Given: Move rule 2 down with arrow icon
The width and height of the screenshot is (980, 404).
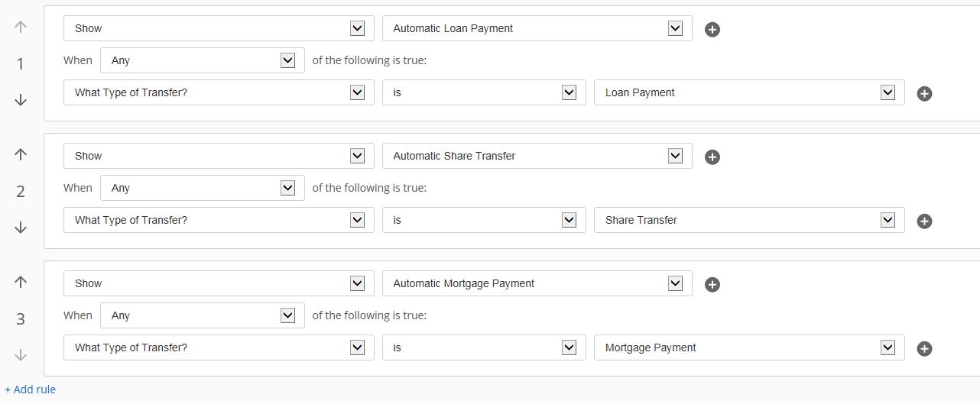Looking at the screenshot, I should tap(21, 228).
